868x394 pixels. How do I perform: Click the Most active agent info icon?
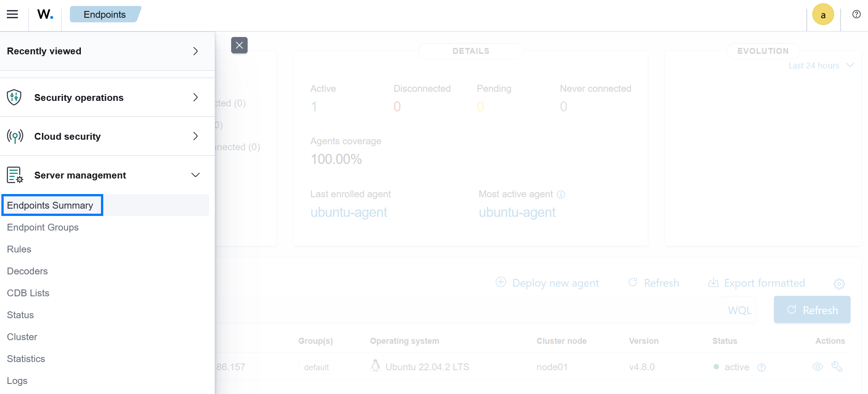tap(561, 194)
